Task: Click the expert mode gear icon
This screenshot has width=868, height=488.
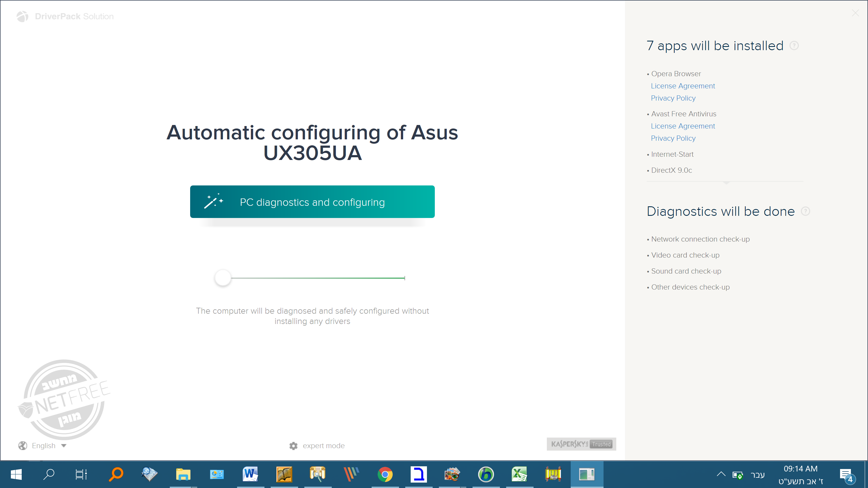Action: (x=293, y=445)
